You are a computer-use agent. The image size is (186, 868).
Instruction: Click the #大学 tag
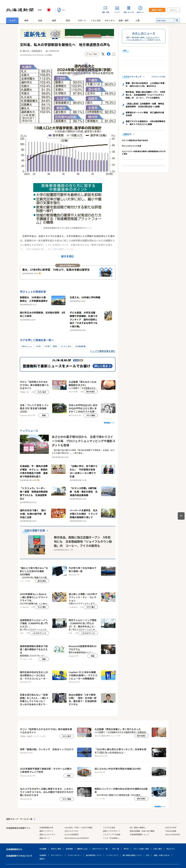pos(38,346)
